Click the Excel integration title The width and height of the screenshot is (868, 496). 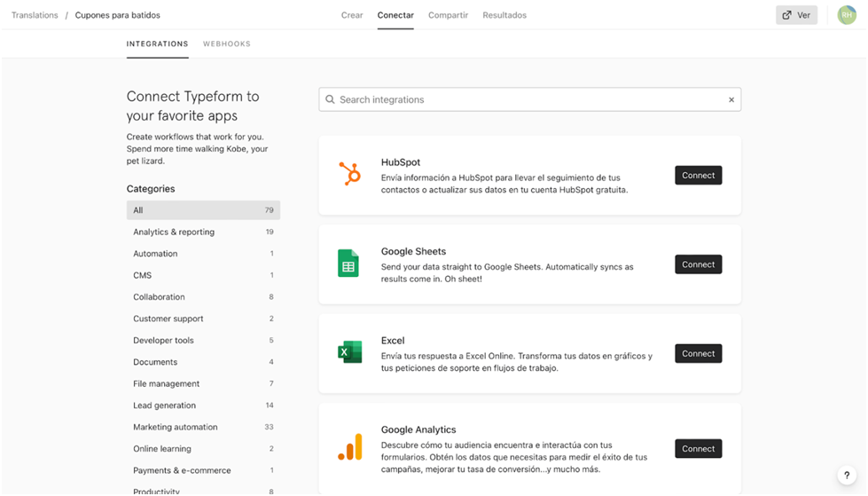tap(393, 340)
